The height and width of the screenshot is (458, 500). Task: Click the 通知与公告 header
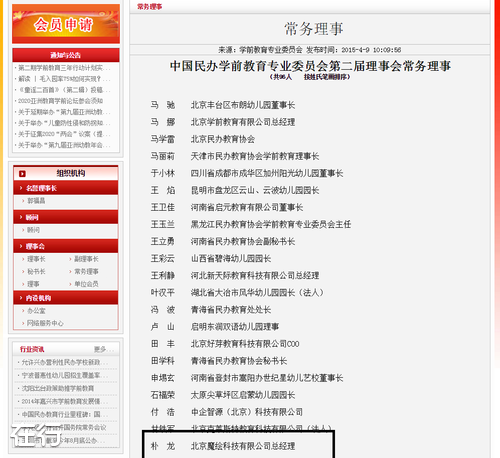click(66, 55)
